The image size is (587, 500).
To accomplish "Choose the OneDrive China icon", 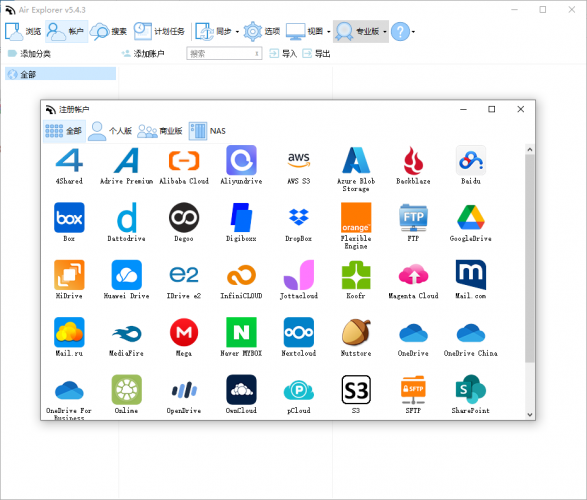I will (471, 332).
